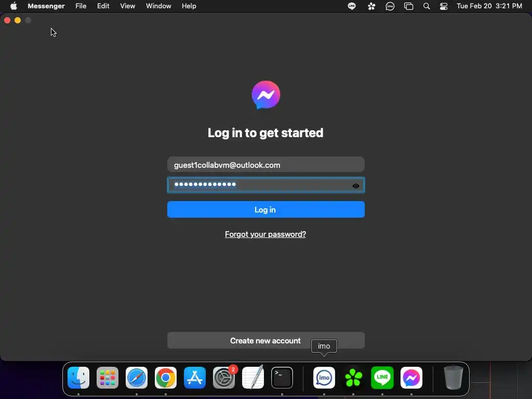
Task: Open the View menu
Action: 128,6
